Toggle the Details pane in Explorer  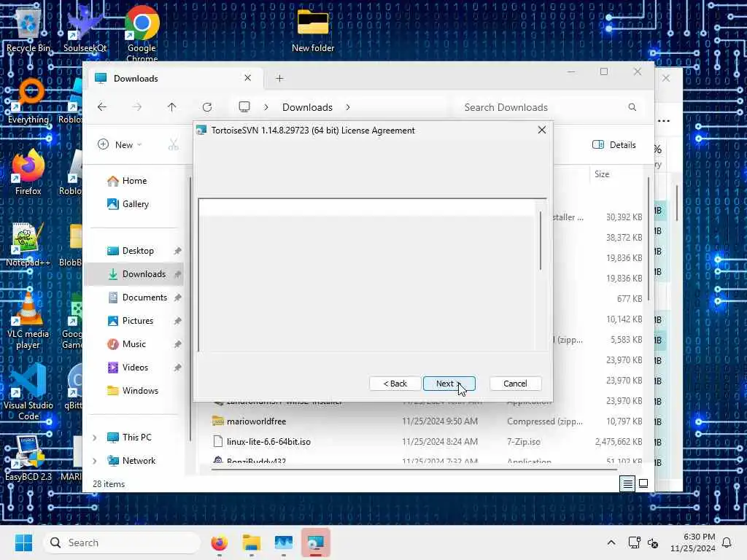point(614,145)
